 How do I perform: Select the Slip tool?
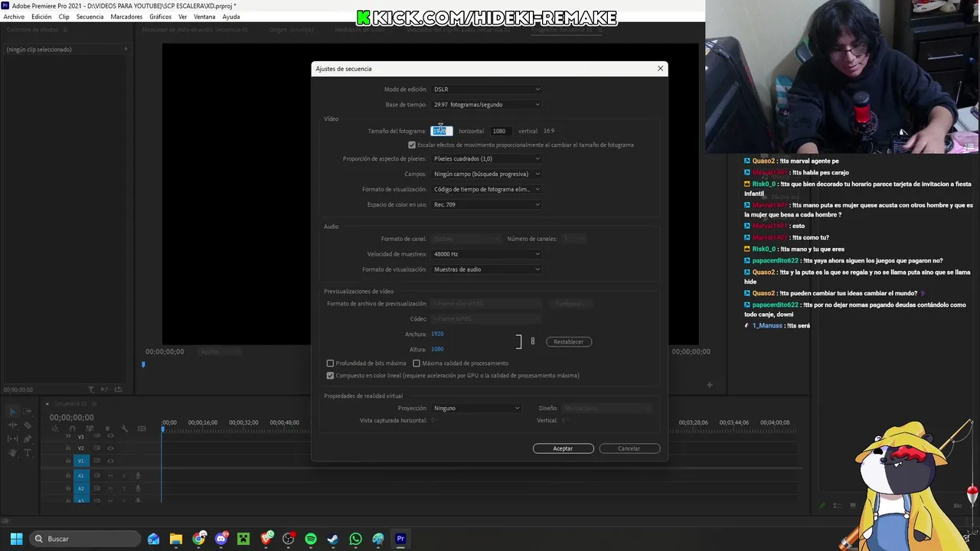13,439
